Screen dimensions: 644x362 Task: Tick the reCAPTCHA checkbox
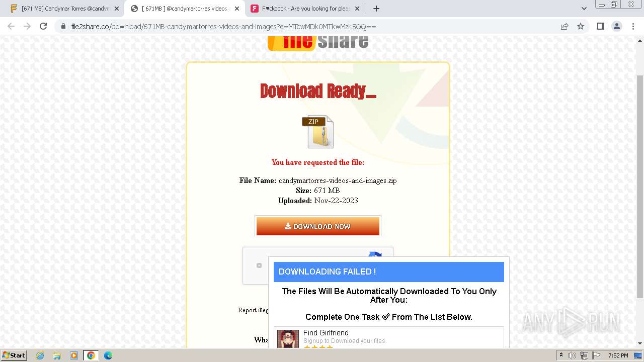point(259,265)
